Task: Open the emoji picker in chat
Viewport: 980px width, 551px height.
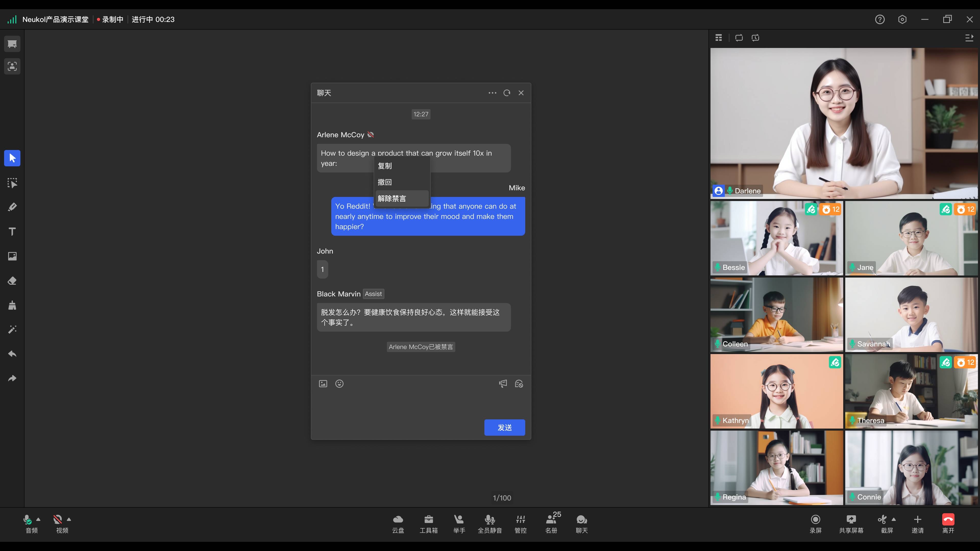Action: (x=339, y=384)
